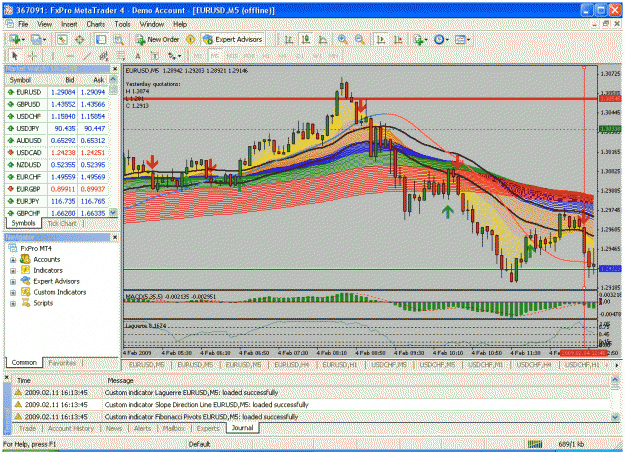This screenshot has height=452, width=625.
Task: Open the View menu
Action: 44,24
